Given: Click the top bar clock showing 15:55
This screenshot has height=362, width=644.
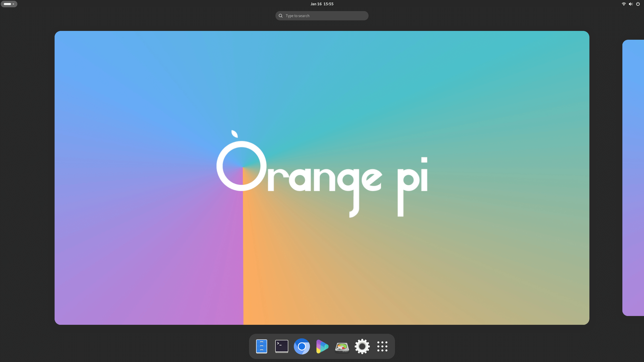Looking at the screenshot, I should coord(328,4).
